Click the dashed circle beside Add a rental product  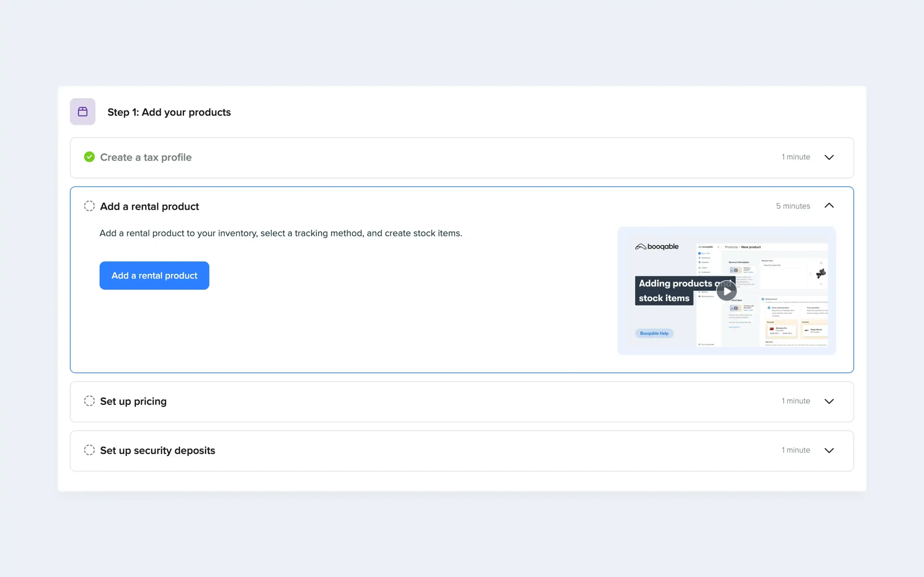[89, 206]
